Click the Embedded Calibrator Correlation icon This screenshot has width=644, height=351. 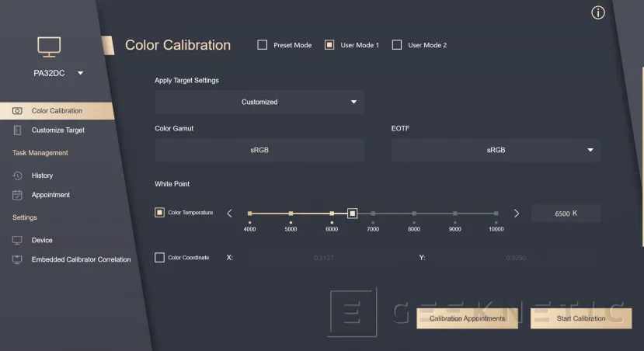[x=17, y=259]
